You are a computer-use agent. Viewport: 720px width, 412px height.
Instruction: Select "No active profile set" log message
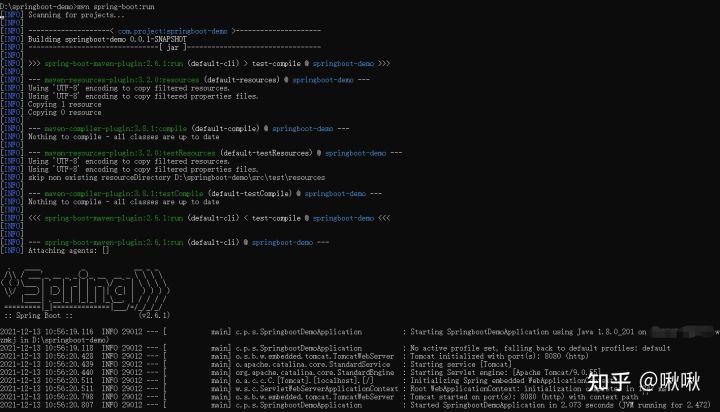click(540, 348)
